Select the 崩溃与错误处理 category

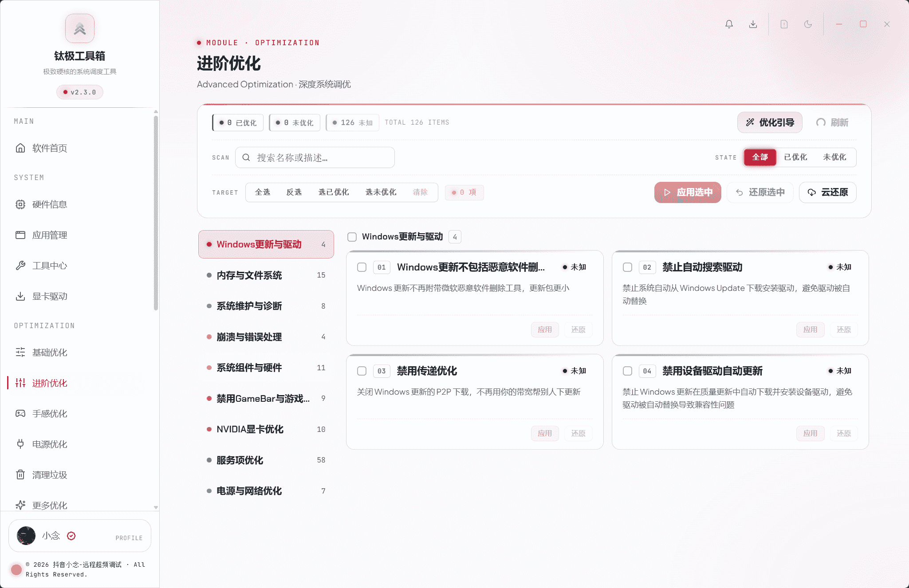pos(266,337)
